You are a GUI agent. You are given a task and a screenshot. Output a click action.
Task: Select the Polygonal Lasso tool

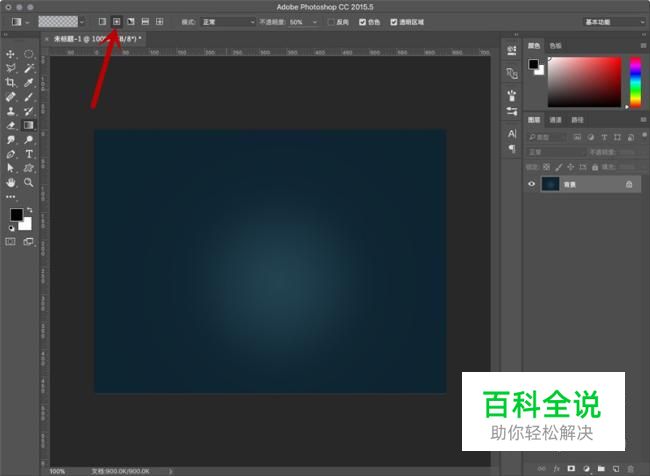[11, 68]
